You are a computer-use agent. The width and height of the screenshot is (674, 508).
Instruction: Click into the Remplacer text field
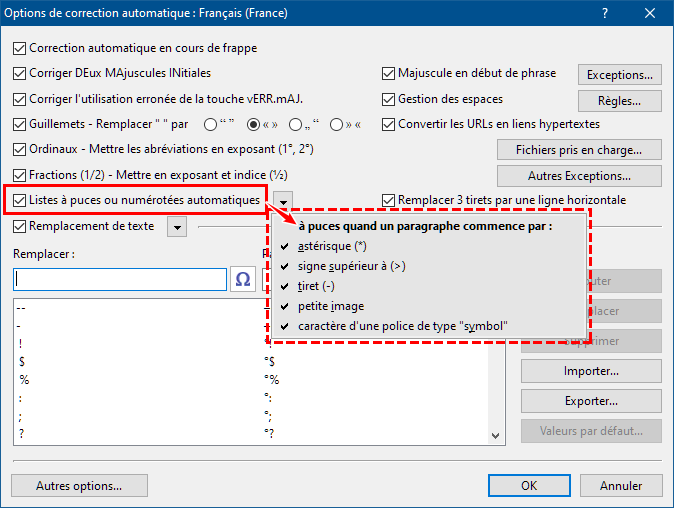[120, 279]
